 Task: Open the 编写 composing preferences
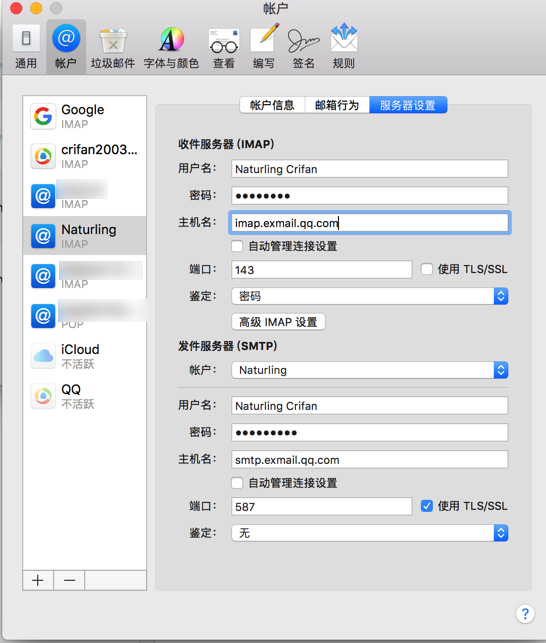click(264, 46)
